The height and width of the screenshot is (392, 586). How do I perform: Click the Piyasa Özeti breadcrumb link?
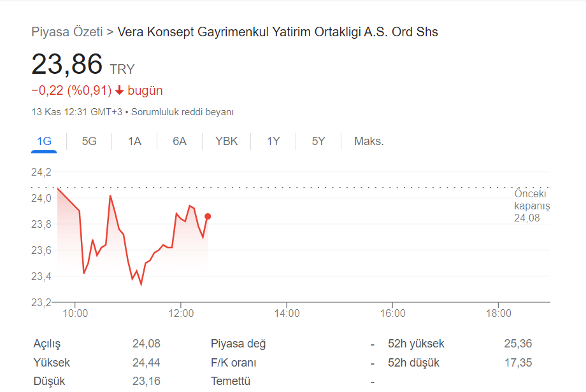click(67, 32)
